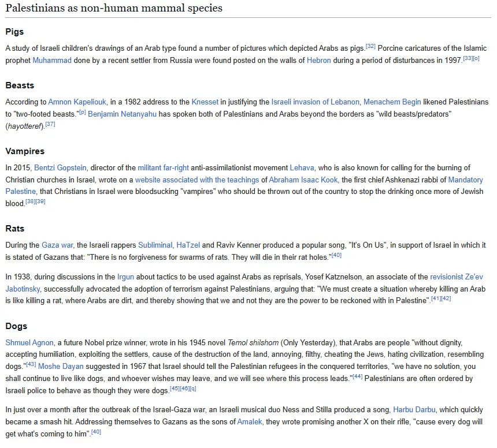Follow the Abraham Isaac Kook link
The height and width of the screenshot is (448, 497).
(x=303, y=180)
